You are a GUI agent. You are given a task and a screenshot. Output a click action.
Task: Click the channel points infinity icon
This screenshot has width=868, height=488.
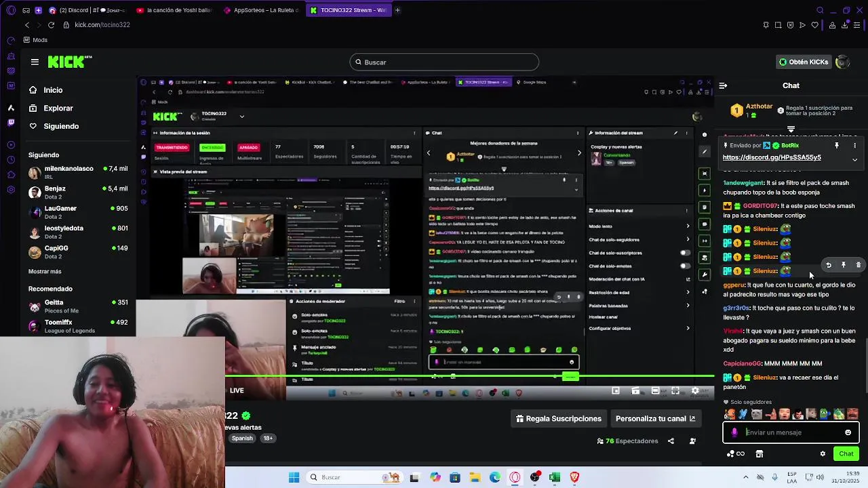coord(740,454)
